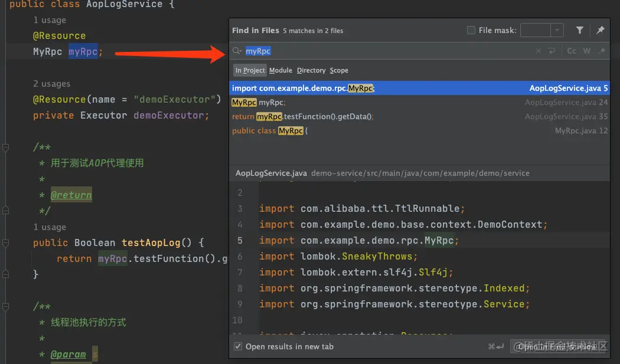
Task: Switch to the Module scope tab
Action: click(x=280, y=70)
